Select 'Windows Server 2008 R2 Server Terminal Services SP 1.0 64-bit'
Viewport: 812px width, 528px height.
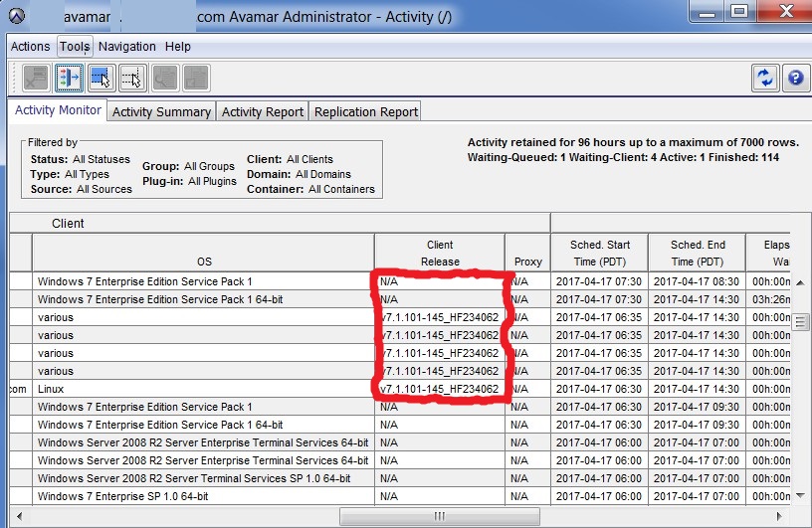coord(204,478)
